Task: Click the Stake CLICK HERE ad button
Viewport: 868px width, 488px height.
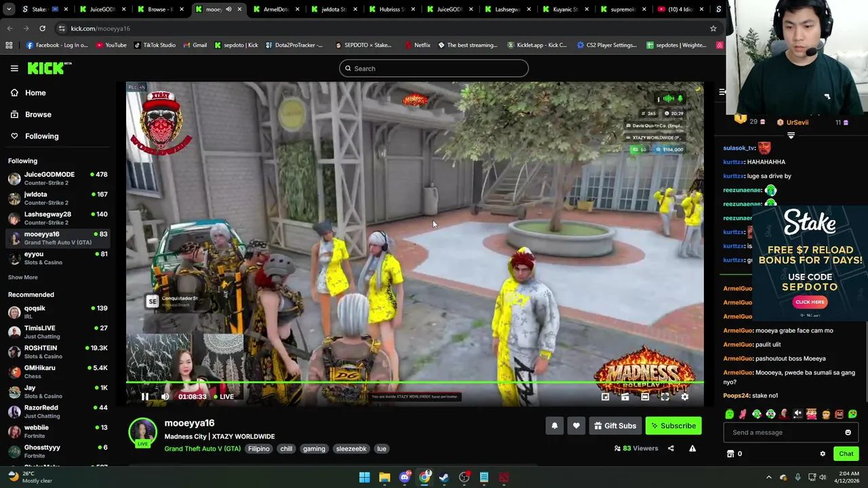Action: pyautogui.click(x=810, y=302)
